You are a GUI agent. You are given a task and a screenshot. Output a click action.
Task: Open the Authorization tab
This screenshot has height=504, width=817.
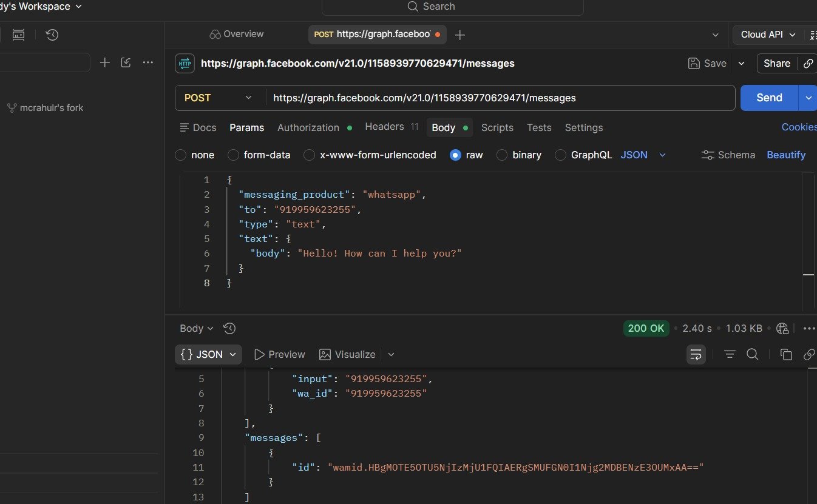tap(314, 127)
